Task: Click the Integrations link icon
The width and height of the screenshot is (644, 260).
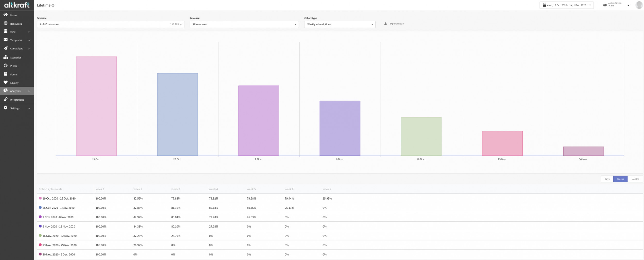Action: point(5,99)
